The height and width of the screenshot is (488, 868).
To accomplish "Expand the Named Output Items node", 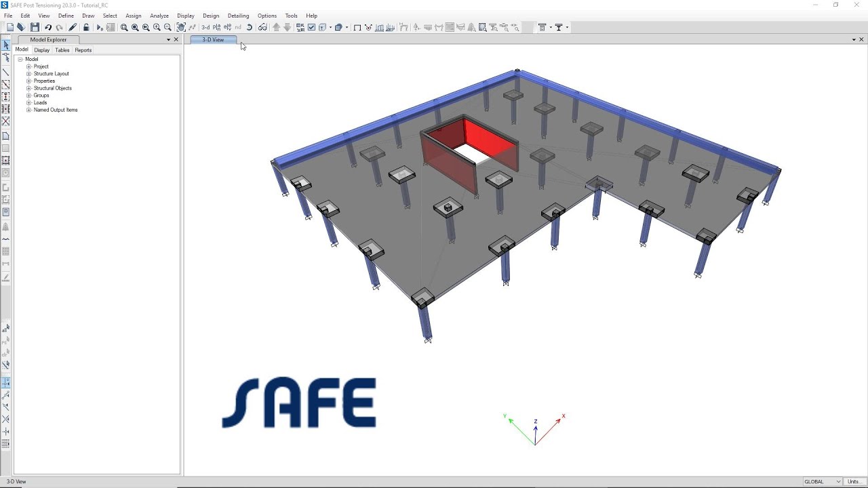I will tap(29, 110).
